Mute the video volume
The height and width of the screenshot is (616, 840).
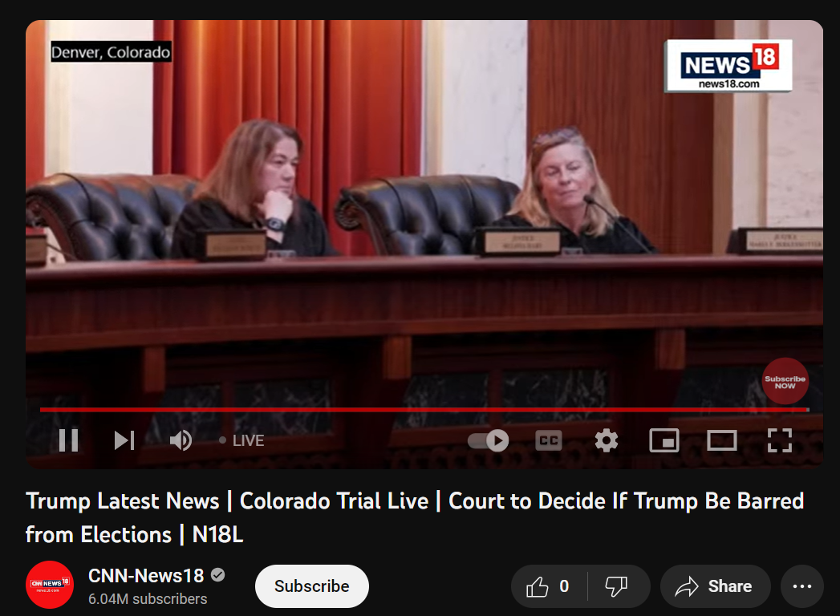click(x=181, y=440)
